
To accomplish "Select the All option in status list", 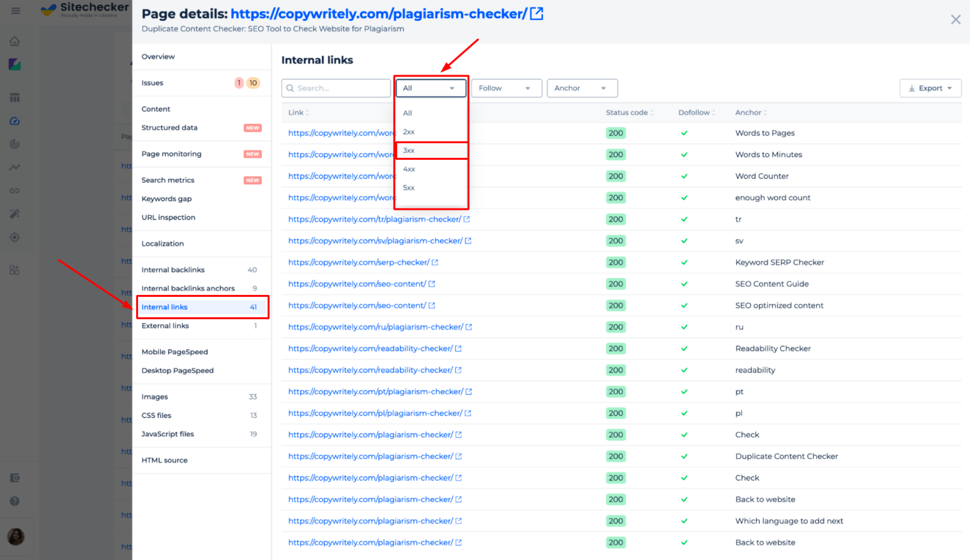I will coord(431,113).
